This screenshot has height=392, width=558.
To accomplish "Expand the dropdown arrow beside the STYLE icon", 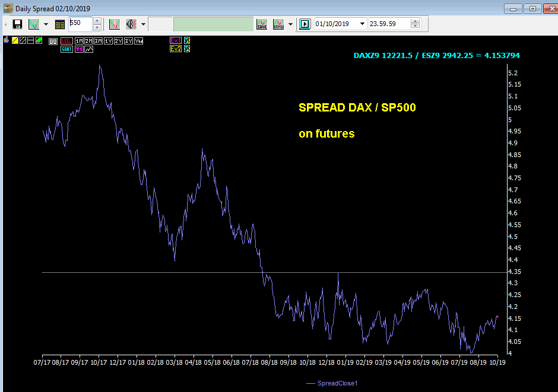I will pyautogui.click(x=290, y=24).
